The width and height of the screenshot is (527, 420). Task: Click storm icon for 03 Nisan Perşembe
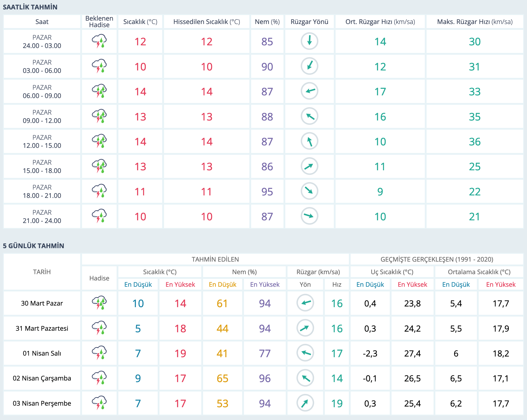pyautogui.click(x=99, y=403)
